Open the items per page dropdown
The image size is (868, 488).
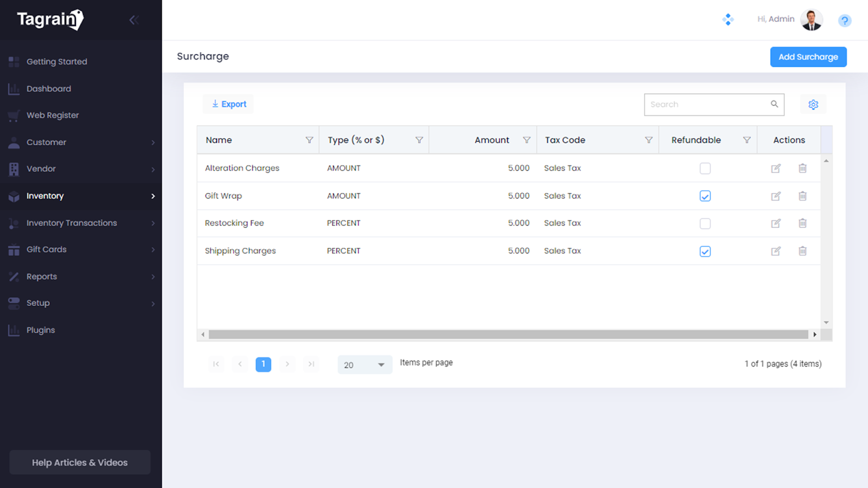coord(365,365)
